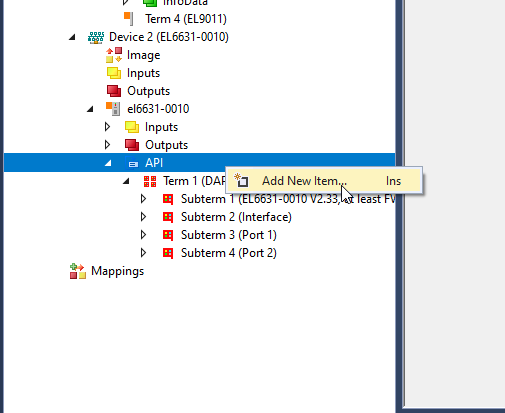This screenshot has height=413, width=505.
Task: Collapse the Device 2 (EL6631-0010) node
Action: [72, 37]
